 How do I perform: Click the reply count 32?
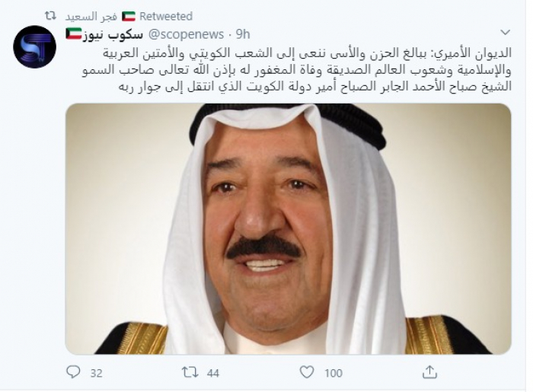(x=96, y=373)
